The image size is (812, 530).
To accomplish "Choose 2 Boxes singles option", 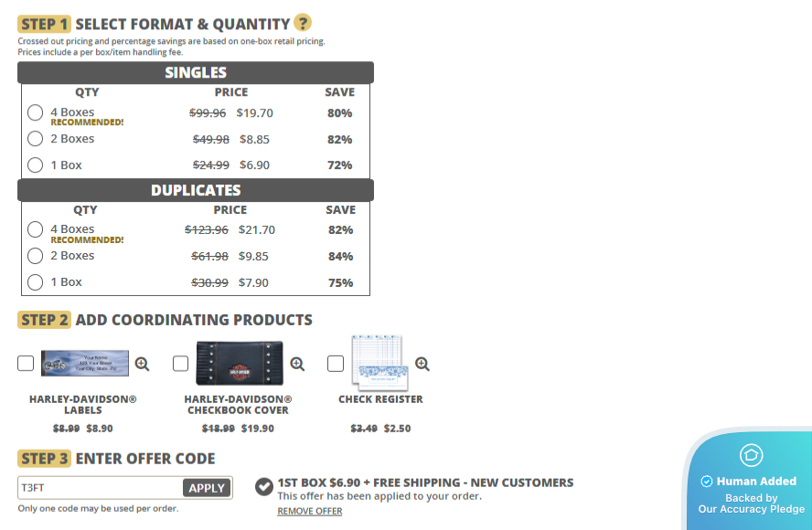I will click(35, 139).
